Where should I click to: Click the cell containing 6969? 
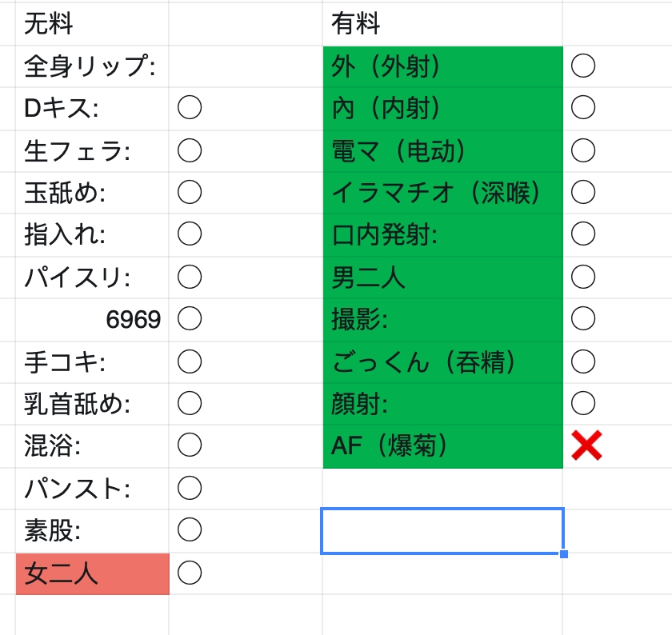coord(92,320)
